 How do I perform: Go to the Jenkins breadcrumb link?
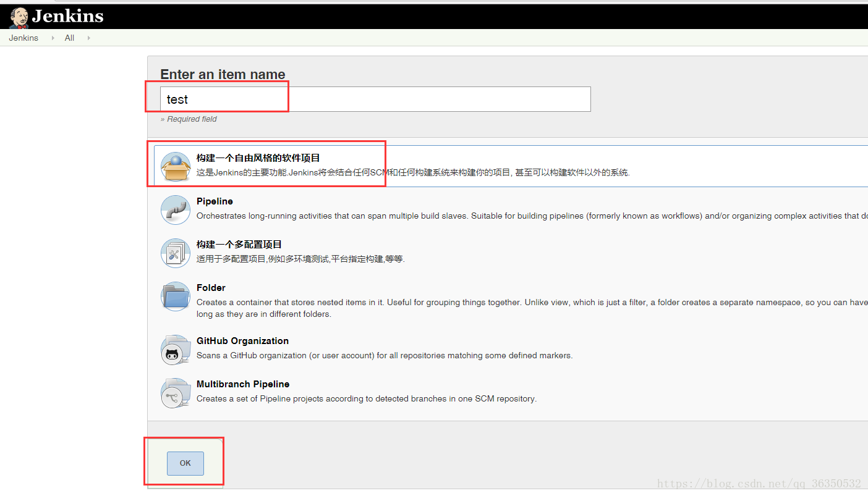coord(23,38)
